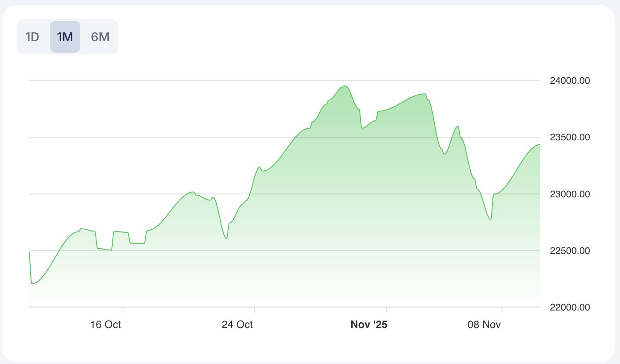This screenshot has height=364, width=620.
Task: Click the chart's highest peak near 24000
Action: click(346, 86)
